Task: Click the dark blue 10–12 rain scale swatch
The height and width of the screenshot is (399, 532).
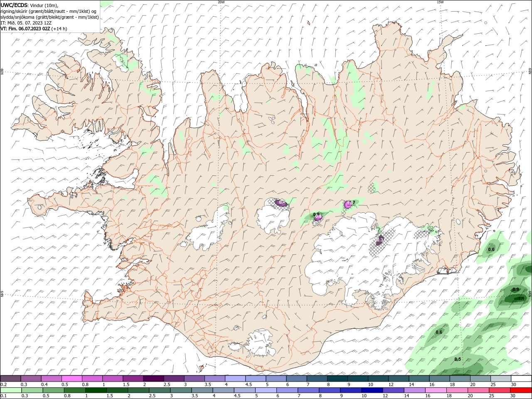Action: tap(372, 390)
